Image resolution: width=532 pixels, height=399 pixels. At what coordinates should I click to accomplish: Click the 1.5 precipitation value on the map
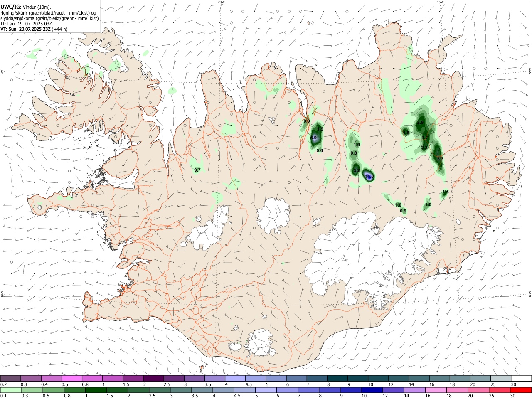coord(446,192)
